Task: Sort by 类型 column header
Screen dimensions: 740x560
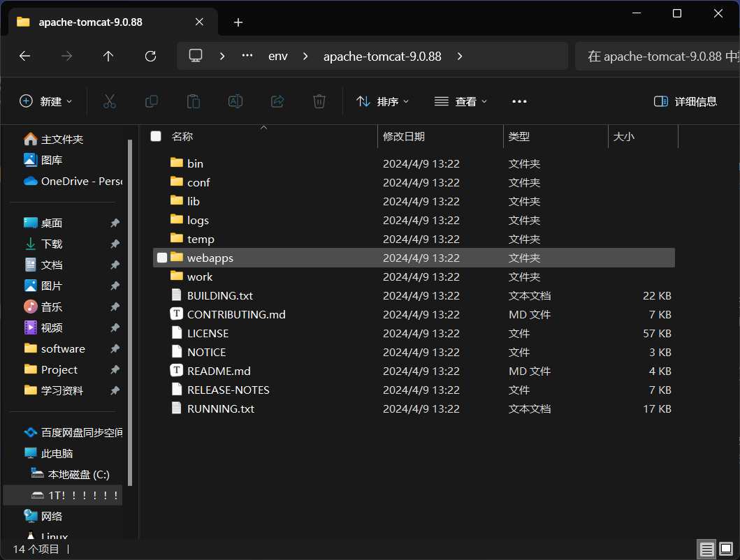Action: (519, 137)
